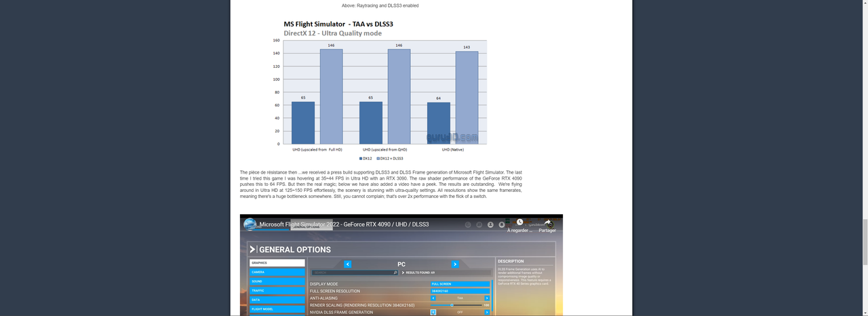The image size is (868, 316).
Task: Click the left arrow beside PC heading
Action: point(348,264)
